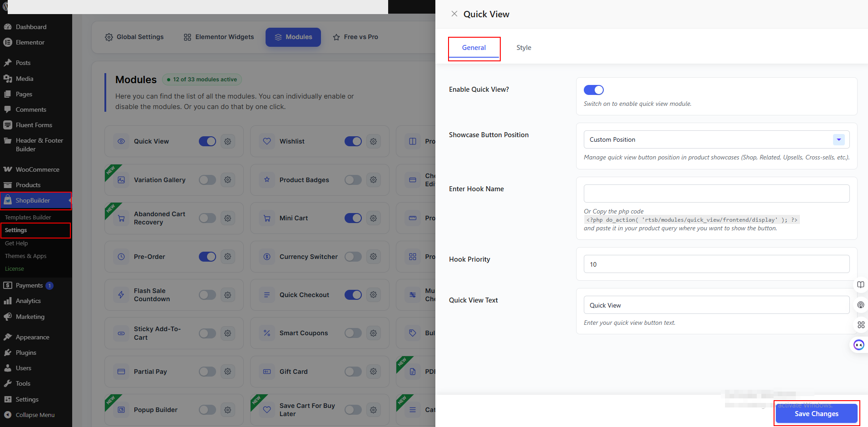Open Wishlist module settings gear
The height and width of the screenshot is (427, 868).
(373, 141)
